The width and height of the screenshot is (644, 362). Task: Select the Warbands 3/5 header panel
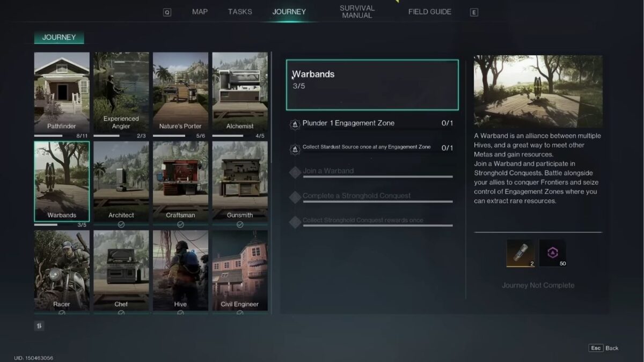click(x=372, y=85)
